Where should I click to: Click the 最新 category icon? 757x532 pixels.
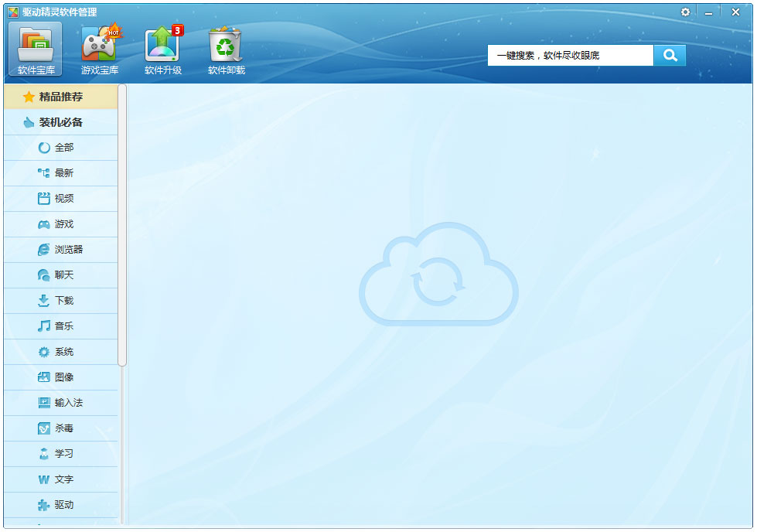point(44,173)
